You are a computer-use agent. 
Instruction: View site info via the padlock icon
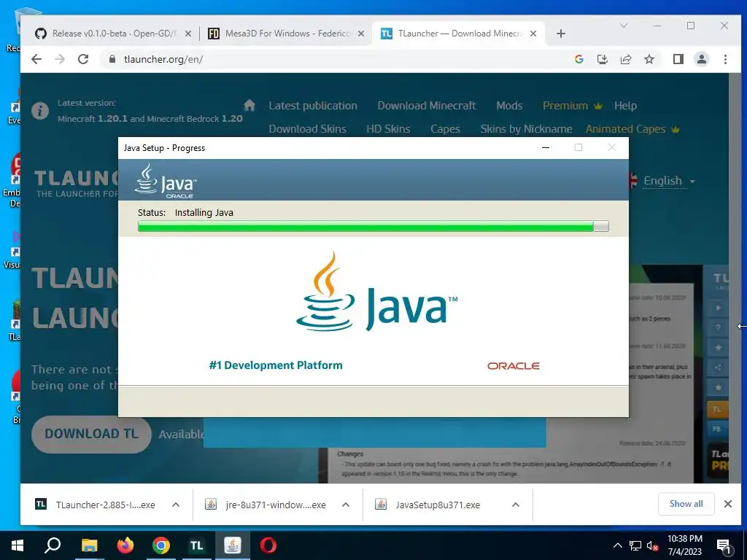pyautogui.click(x=112, y=59)
